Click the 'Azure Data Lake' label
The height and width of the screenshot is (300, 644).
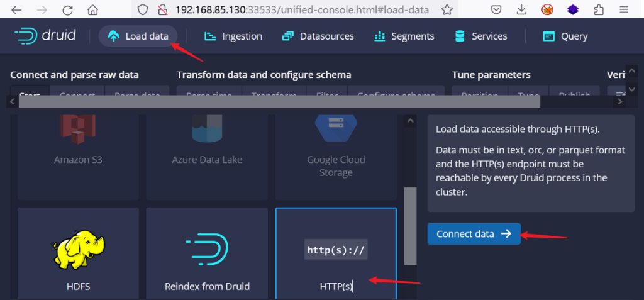click(207, 160)
